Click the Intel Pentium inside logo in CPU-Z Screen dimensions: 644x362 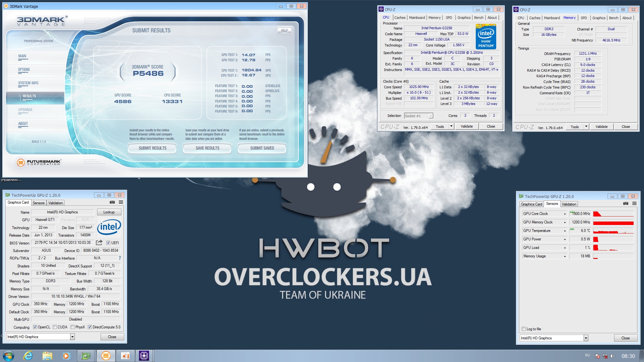[x=486, y=37]
